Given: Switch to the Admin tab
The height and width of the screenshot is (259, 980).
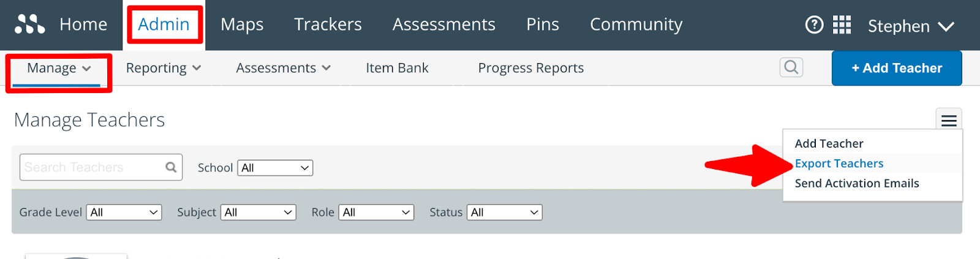Looking at the screenshot, I should (164, 24).
